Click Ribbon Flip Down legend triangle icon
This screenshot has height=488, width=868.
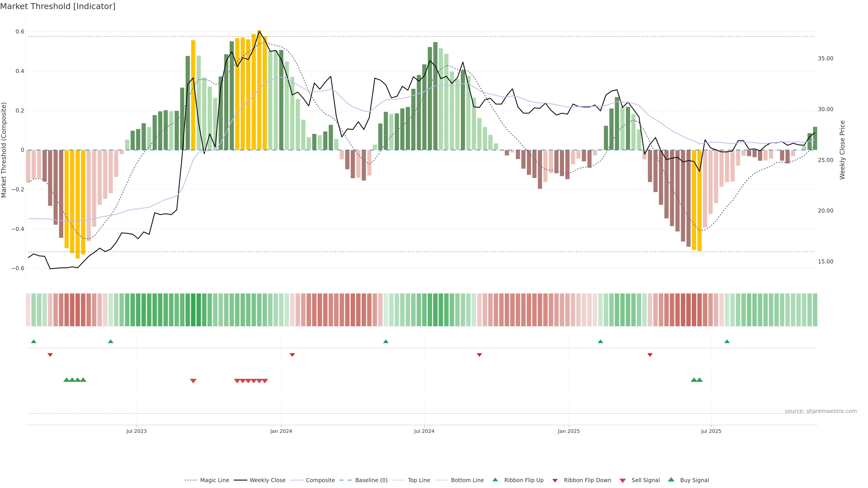tap(555, 481)
